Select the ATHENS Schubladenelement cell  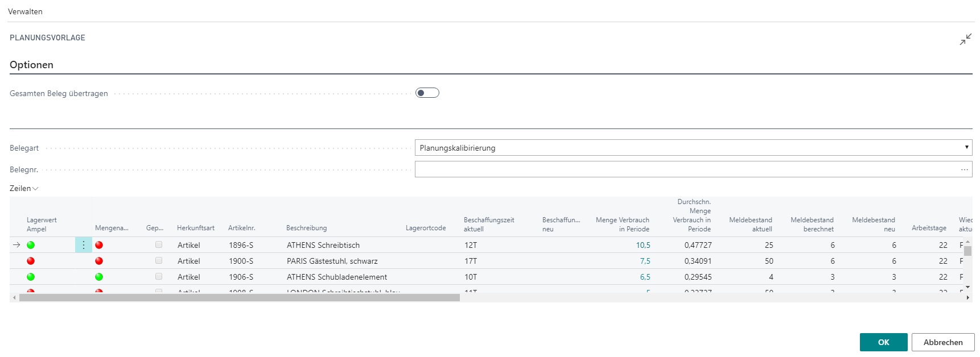click(x=337, y=277)
